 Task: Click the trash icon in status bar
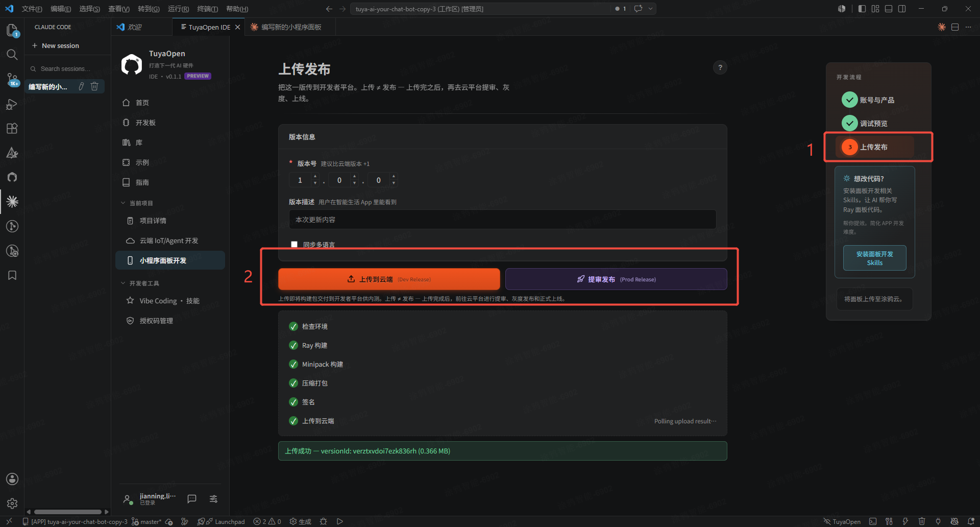pos(922,521)
